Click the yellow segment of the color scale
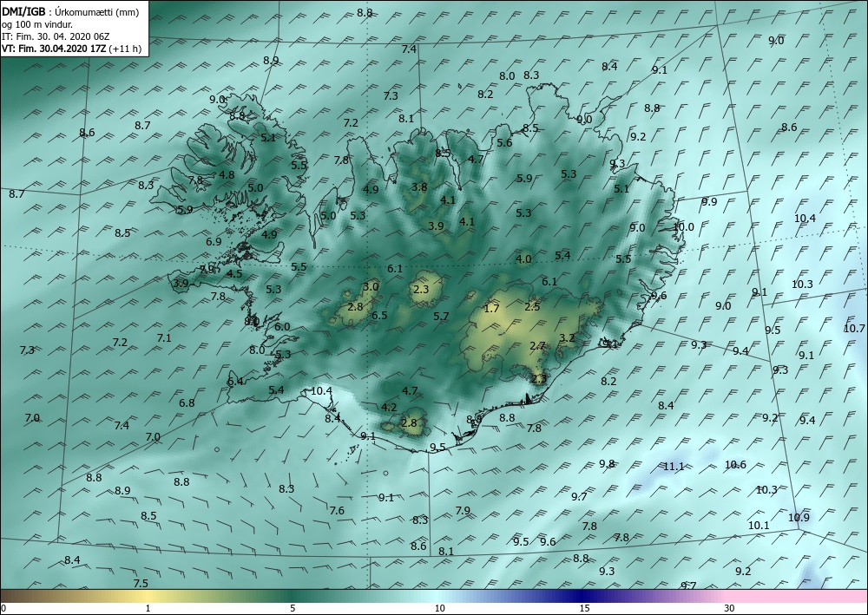The image size is (868, 615). (147, 596)
